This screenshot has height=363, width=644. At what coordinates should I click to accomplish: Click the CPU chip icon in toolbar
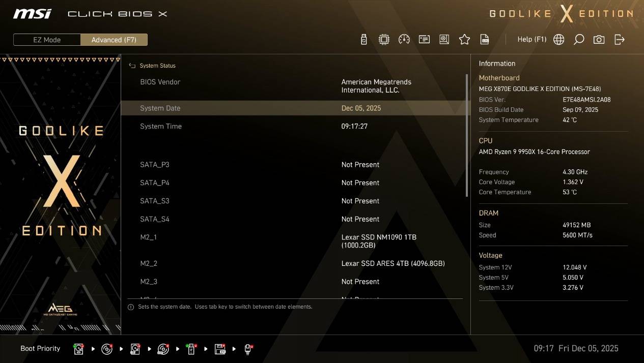tap(384, 40)
